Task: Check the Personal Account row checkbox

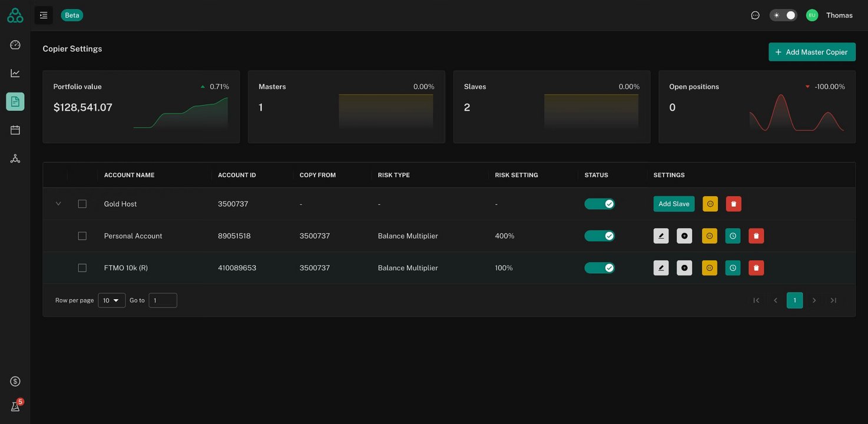Action: tap(82, 236)
